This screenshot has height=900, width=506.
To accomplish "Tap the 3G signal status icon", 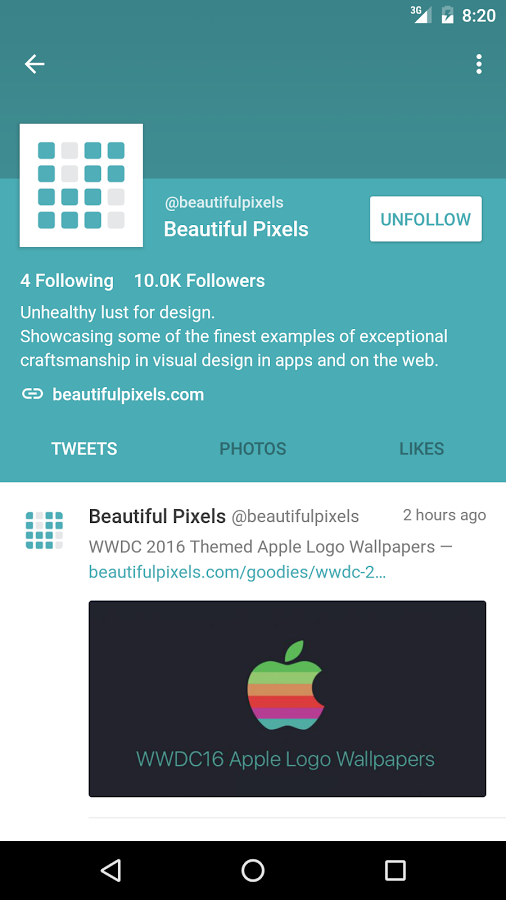I will 422,15.
